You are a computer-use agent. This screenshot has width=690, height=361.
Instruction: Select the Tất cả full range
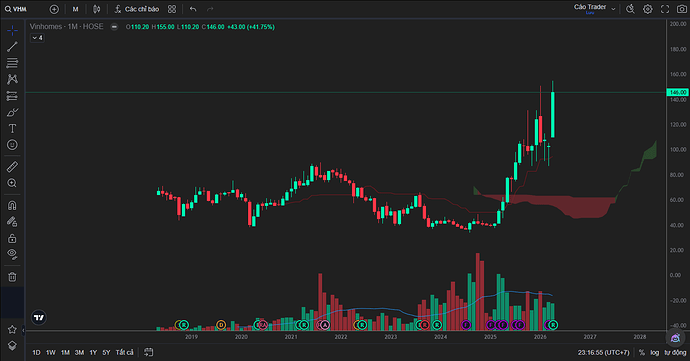click(124, 352)
